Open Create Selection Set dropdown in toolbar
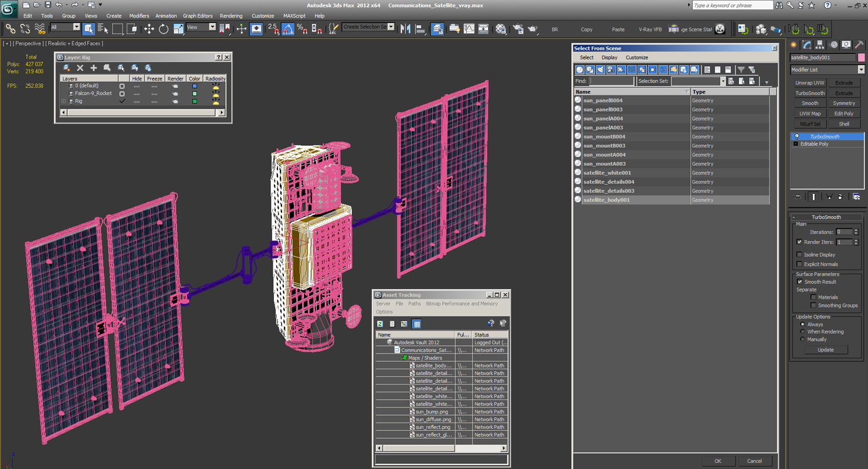Viewport: 868px width, 469px height. [391, 27]
